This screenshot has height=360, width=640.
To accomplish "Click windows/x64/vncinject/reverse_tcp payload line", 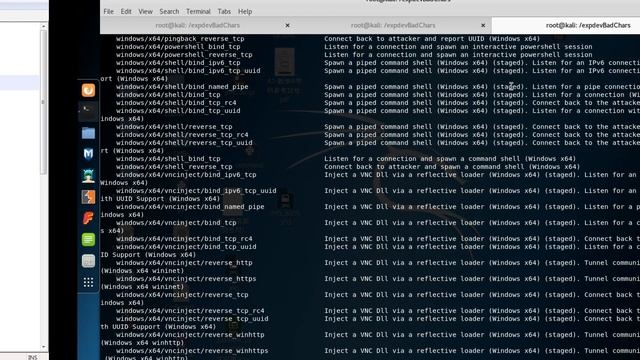I will point(182,295).
